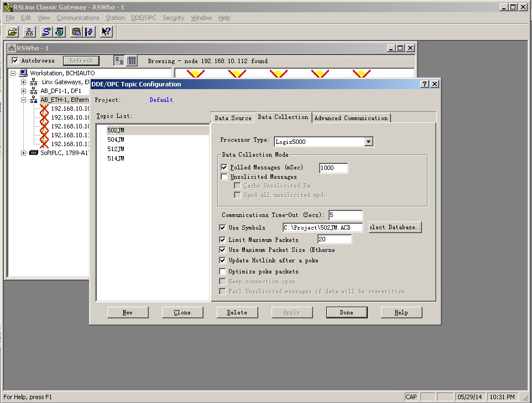
Task: Click the first red X device icon in tree
Action: (x=44, y=108)
